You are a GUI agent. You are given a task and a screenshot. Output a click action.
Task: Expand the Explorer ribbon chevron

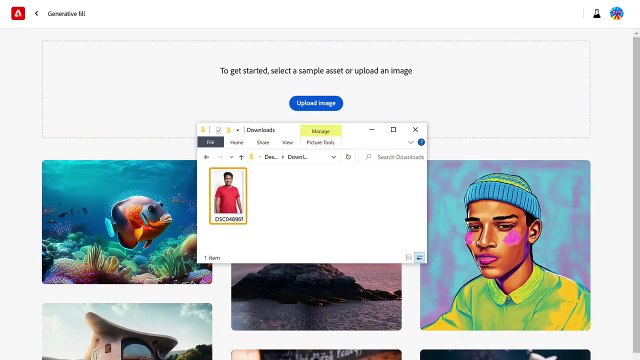(411, 142)
